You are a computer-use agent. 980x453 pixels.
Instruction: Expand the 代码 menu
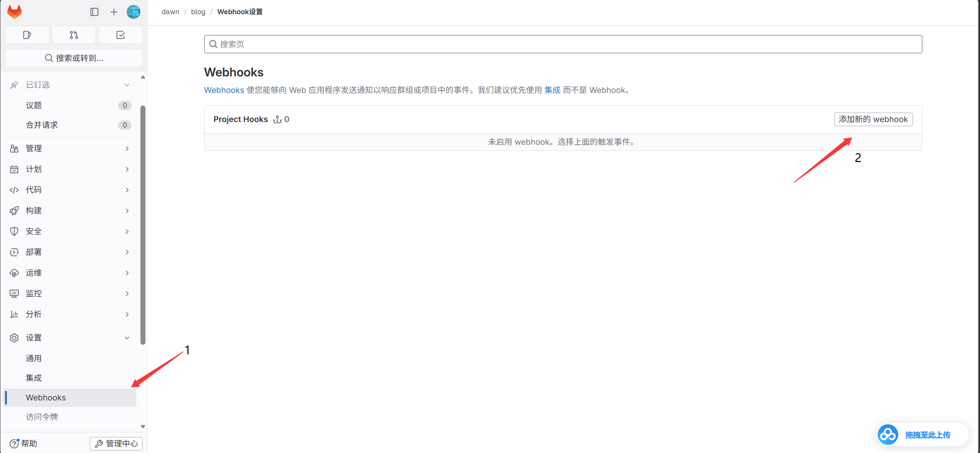click(69, 190)
